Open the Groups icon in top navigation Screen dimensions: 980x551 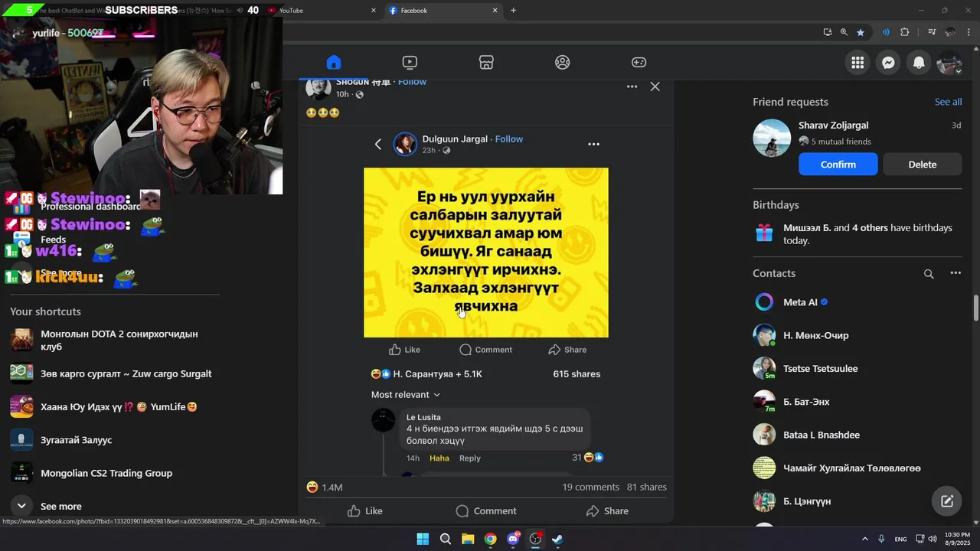tap(563, 63)
